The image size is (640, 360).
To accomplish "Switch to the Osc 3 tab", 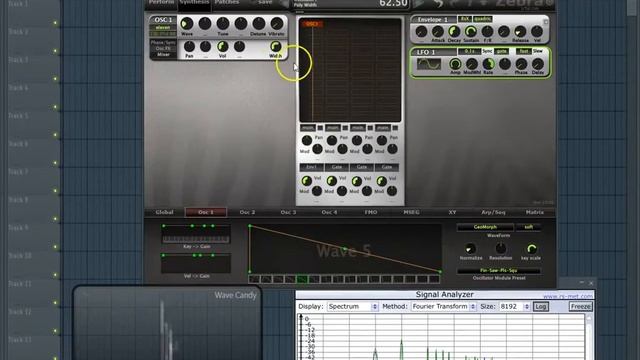I will [288, 212].
